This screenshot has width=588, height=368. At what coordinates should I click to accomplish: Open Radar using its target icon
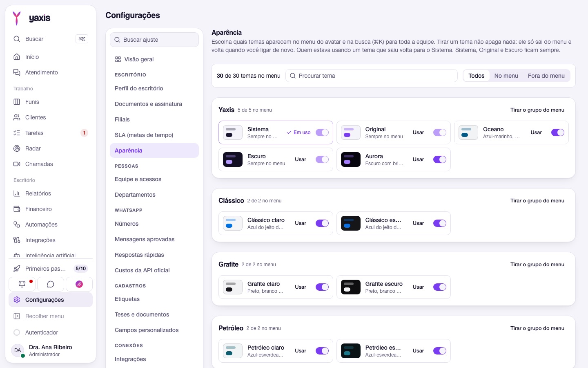tap(17, 148)
